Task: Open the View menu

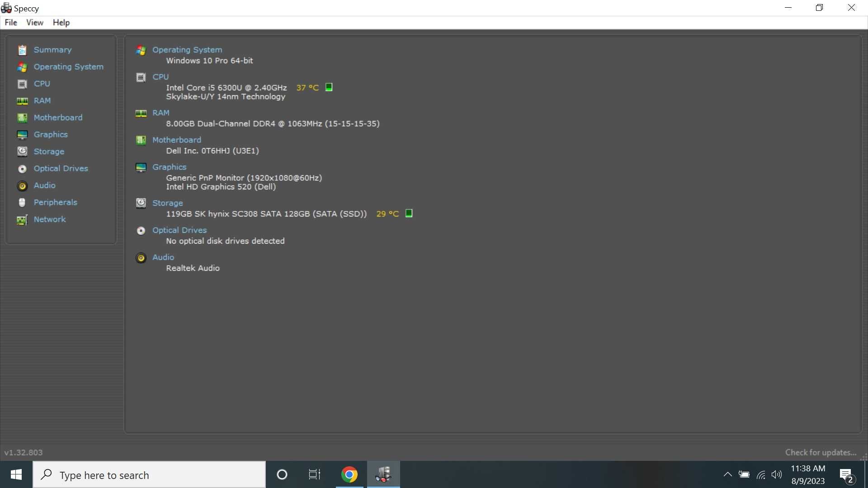Action: coord(34,23)
